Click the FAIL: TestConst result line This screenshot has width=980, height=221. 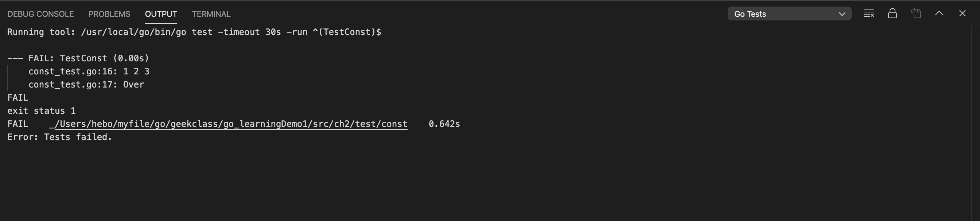(x=78, y=58)
